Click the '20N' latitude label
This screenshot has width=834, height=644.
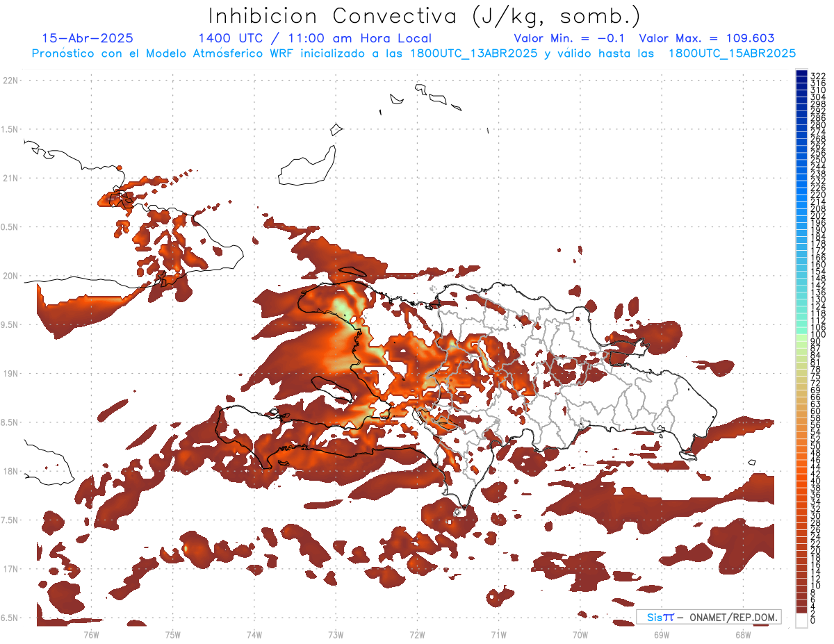(x=10, y=276)
